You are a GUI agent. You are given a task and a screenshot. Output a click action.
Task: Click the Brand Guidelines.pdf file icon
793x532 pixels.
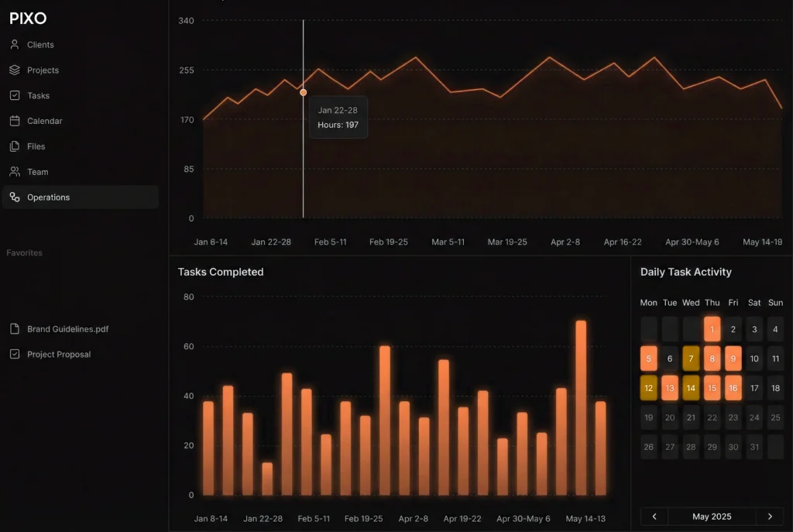point(15,328)
